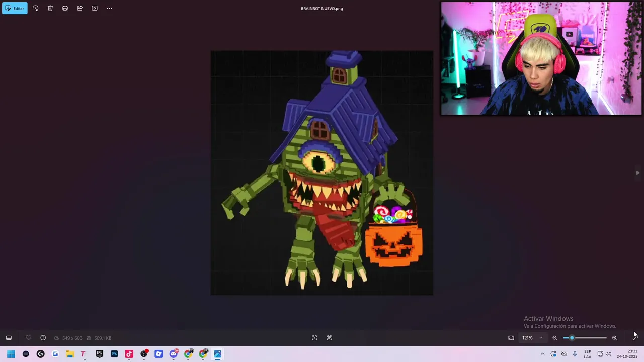
Task: Open TikTok app from the taskbar
Action: pos(129,354)
